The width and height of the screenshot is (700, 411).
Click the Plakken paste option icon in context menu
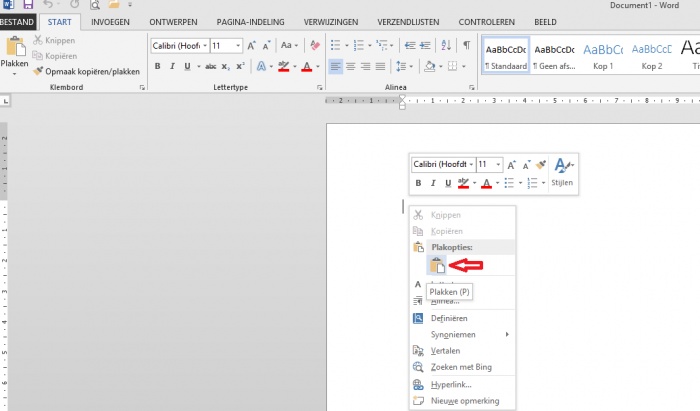point(437,265)
